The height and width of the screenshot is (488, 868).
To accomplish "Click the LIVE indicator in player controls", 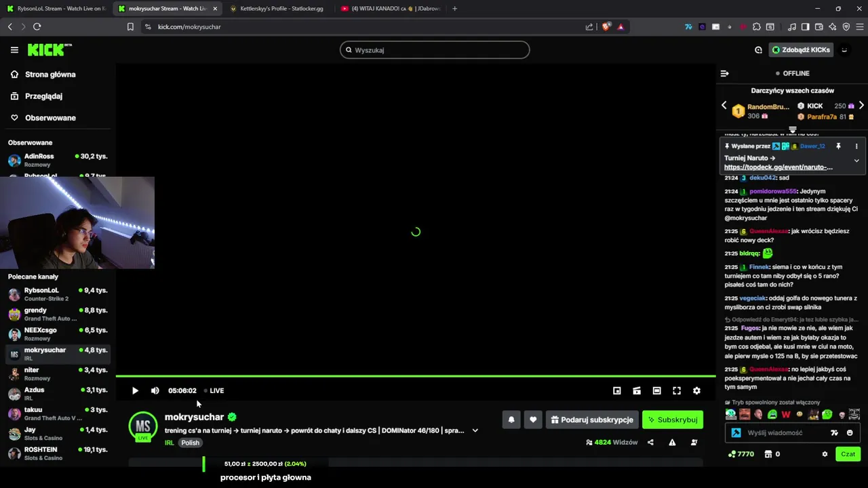I will click(214, 390).
